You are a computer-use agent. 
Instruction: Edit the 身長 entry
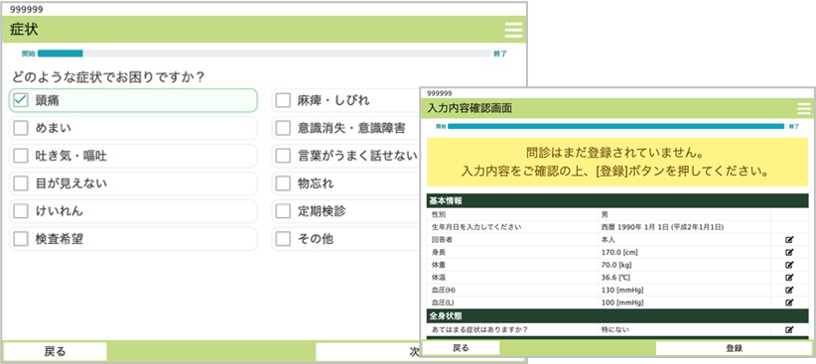789,252
